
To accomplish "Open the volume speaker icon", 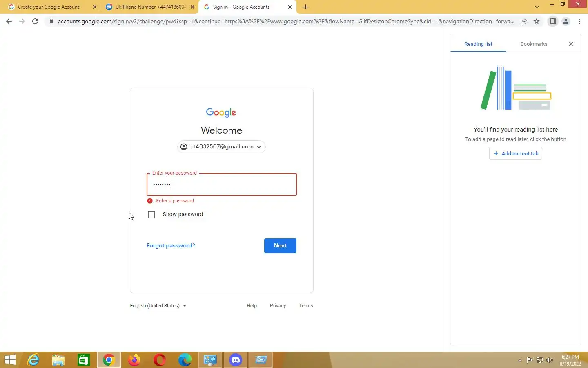I will click(x=550, y=360).
